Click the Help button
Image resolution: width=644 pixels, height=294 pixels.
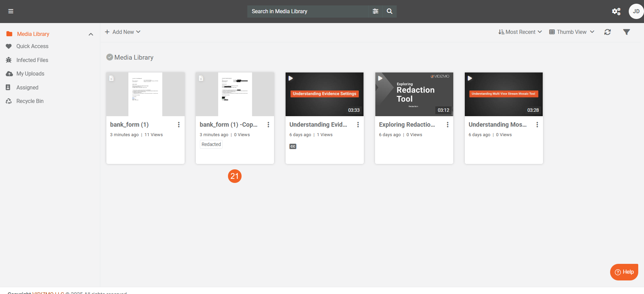[x=624, y=272]
